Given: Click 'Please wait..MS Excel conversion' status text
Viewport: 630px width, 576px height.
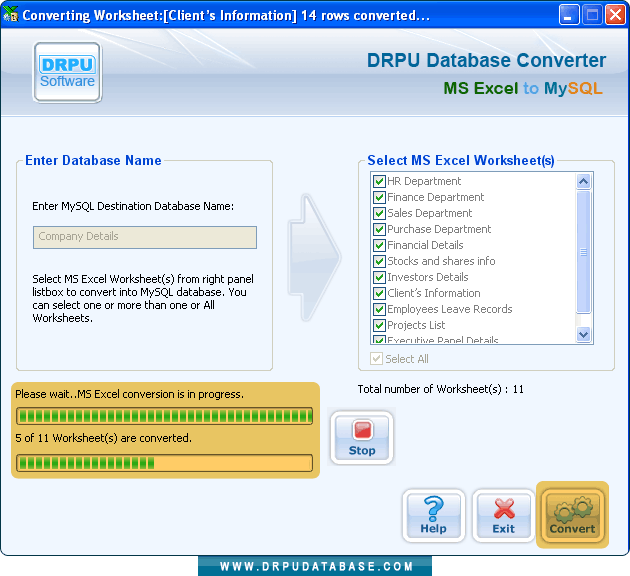Looking at the screenshot, I should (129, 394).
